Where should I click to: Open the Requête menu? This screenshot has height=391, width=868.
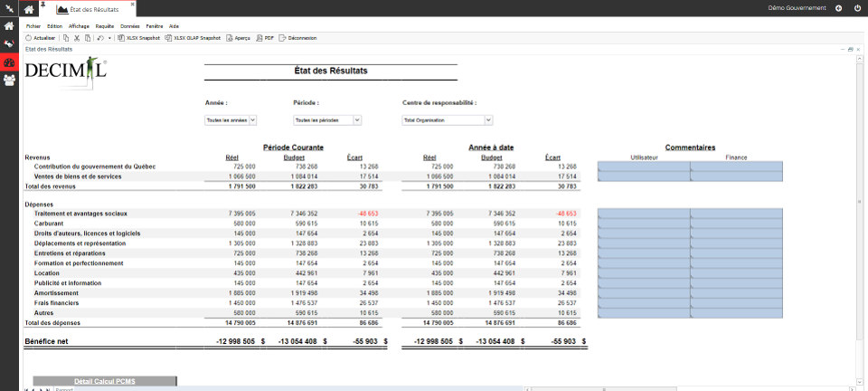click(105, 26)
